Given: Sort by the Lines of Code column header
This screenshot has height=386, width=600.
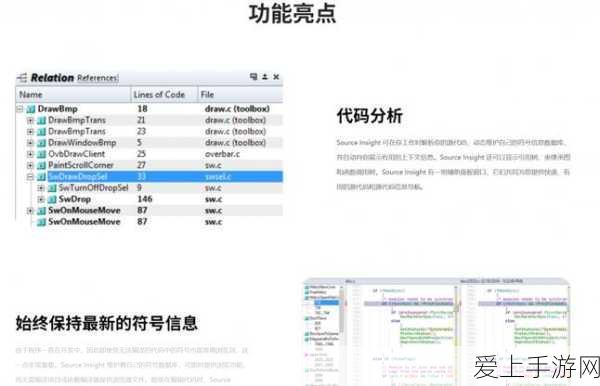Looking at the screenshot, I should 164,94.
